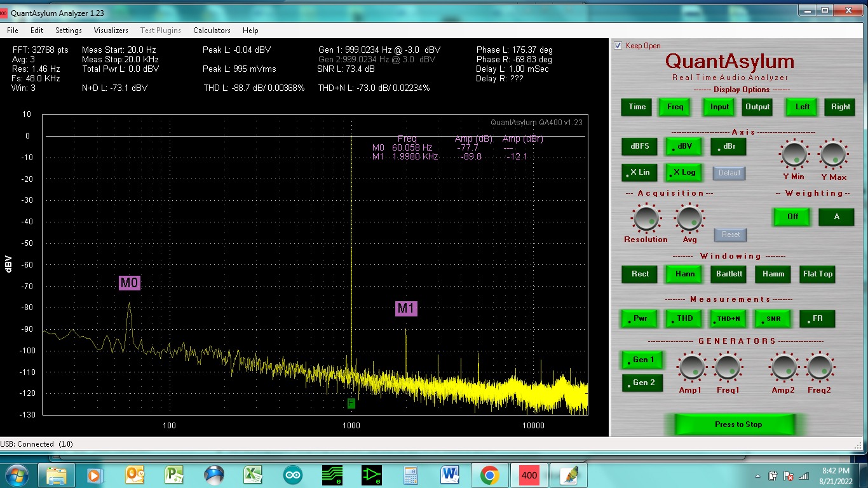The height and width of the screenshot is (488, 868).
Task: Click the amplifier triangle symbol taskbar icon
Action: (372, 475)
